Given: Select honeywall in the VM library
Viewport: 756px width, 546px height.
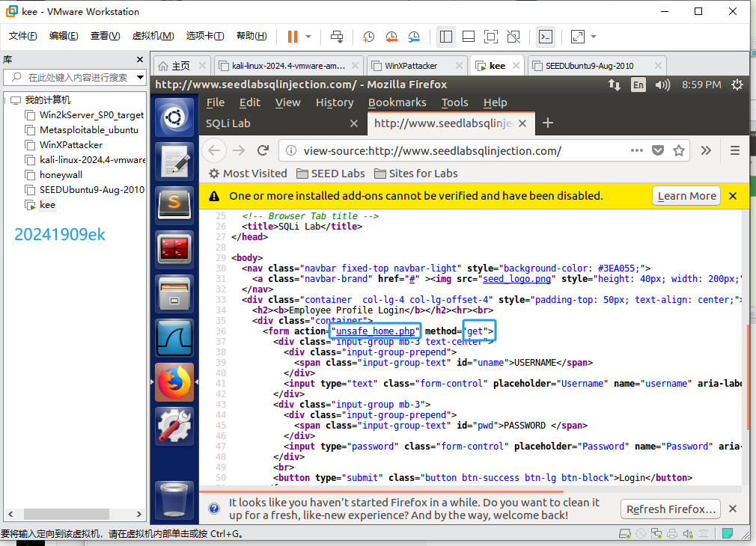Looking at the screenshot, I should pos(61,175).
